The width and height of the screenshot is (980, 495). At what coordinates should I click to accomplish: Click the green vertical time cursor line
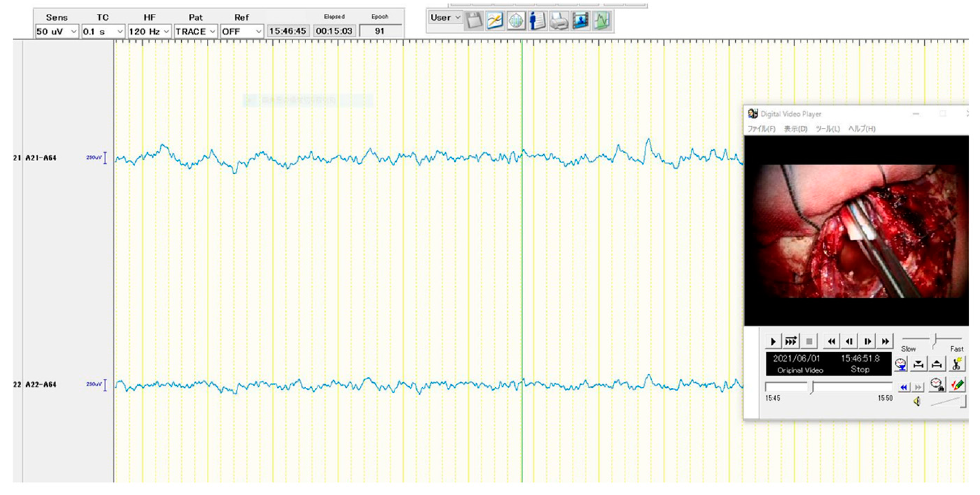(x=522, y=261)
